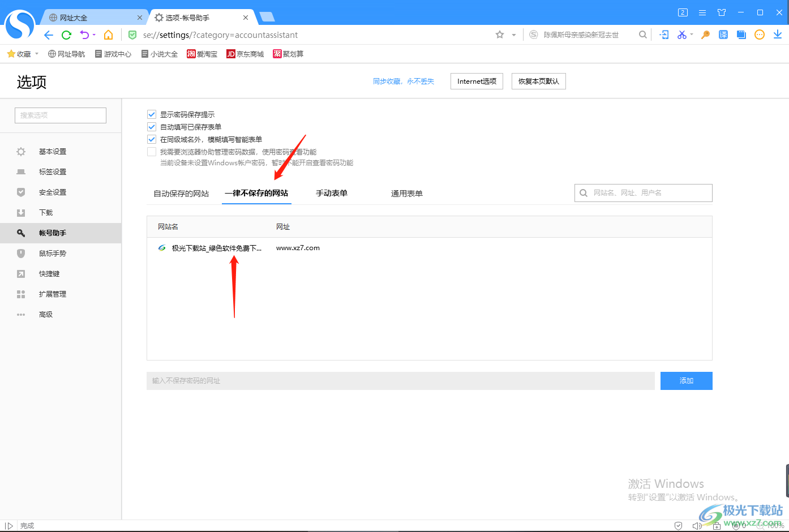Open the window count icon showing 2
The height and width of the screenshot is (532, 789).
[x=683, y=12]
